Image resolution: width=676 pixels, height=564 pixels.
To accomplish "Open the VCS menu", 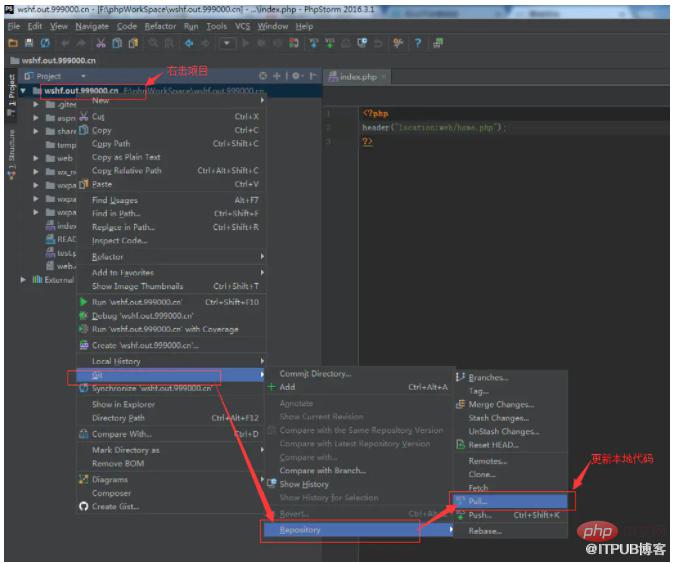I will click(x=242, y=27).
